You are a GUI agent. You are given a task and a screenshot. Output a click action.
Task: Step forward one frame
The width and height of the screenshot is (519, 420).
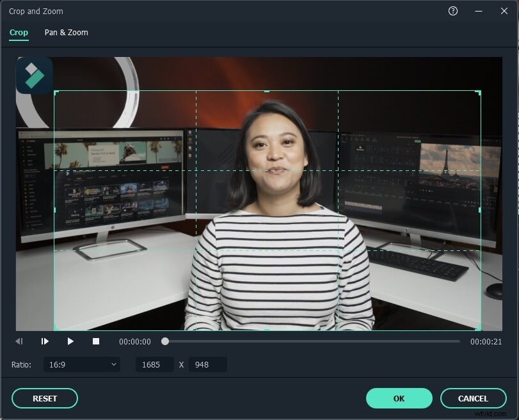point(44,341)
